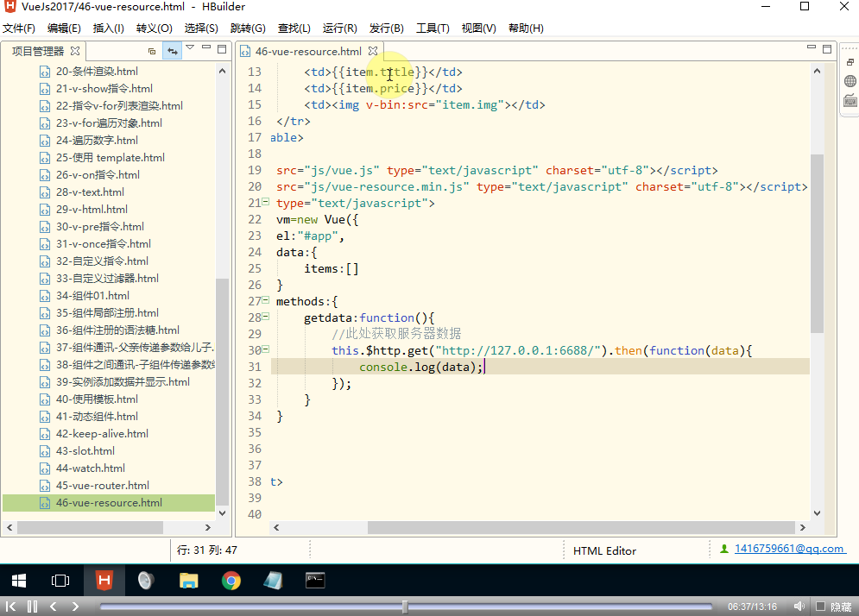Open 25-使用 template.html from the file list
The width and height of the screenshot is (859, 616).
pyautogui.click(x=111, y=158)
